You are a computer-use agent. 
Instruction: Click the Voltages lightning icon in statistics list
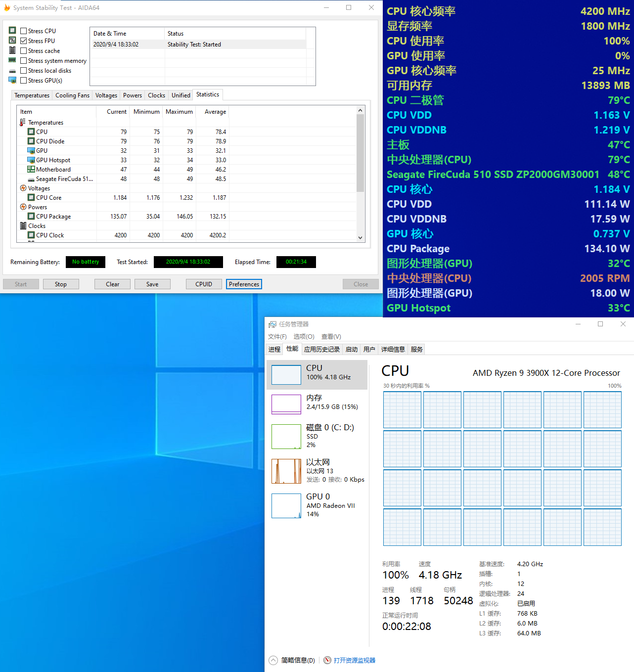pos(23,188)
